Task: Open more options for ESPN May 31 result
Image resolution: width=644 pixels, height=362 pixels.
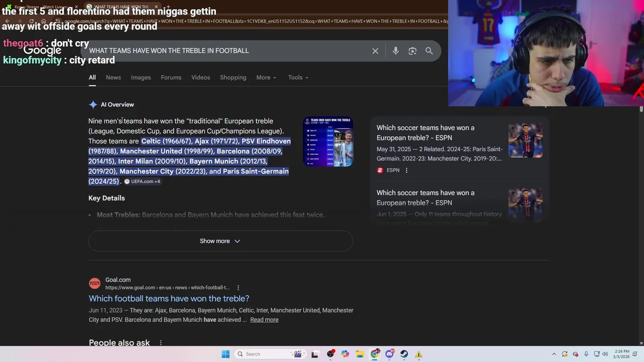Action: (407, 170)
